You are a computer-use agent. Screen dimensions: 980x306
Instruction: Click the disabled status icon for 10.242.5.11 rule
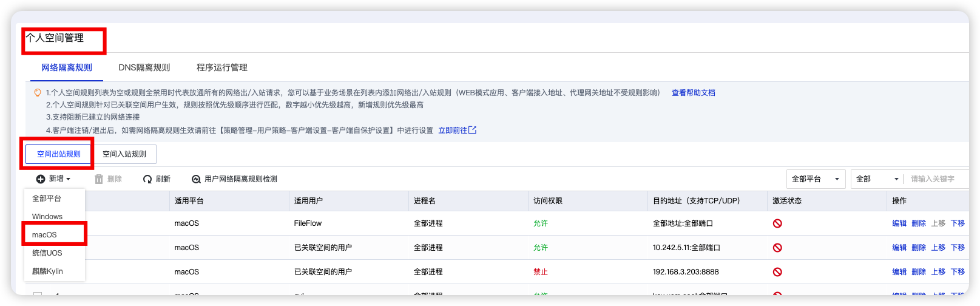click(x=777, y=248)
